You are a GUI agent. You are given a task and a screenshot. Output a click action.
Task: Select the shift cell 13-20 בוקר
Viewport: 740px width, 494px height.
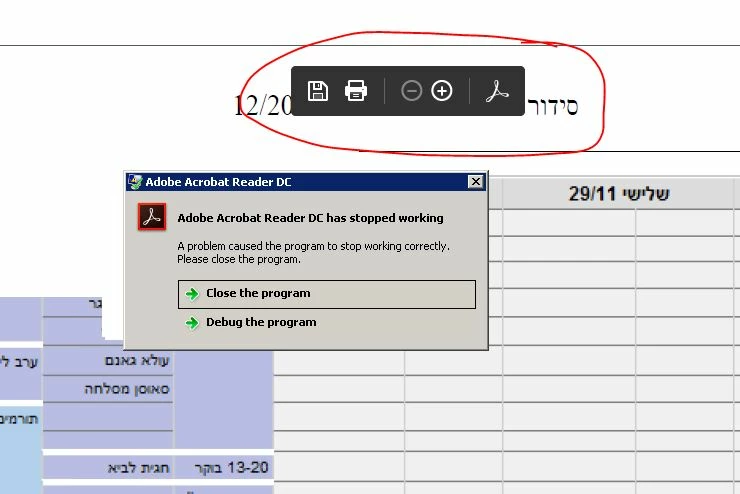pyautogui.click(x=224, y=468)
